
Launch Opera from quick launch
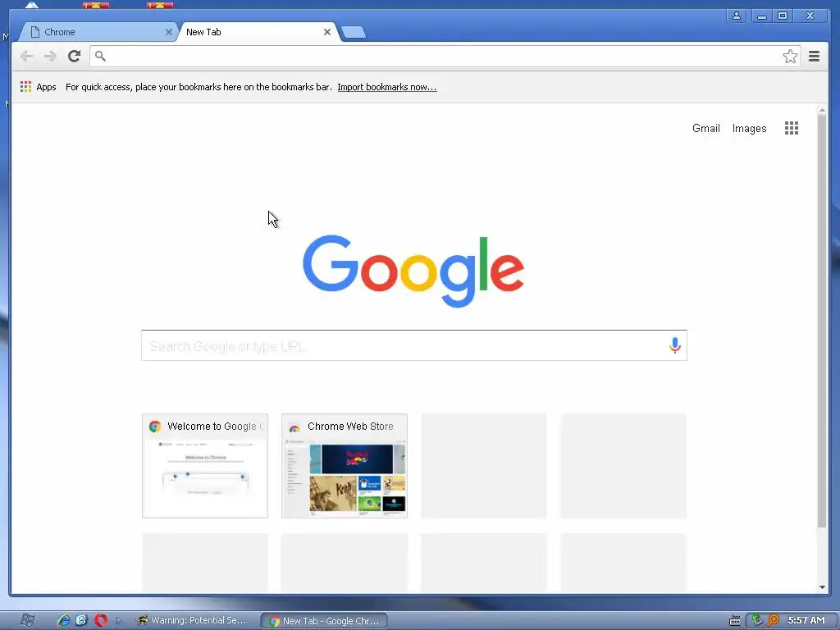pos(101,620)
